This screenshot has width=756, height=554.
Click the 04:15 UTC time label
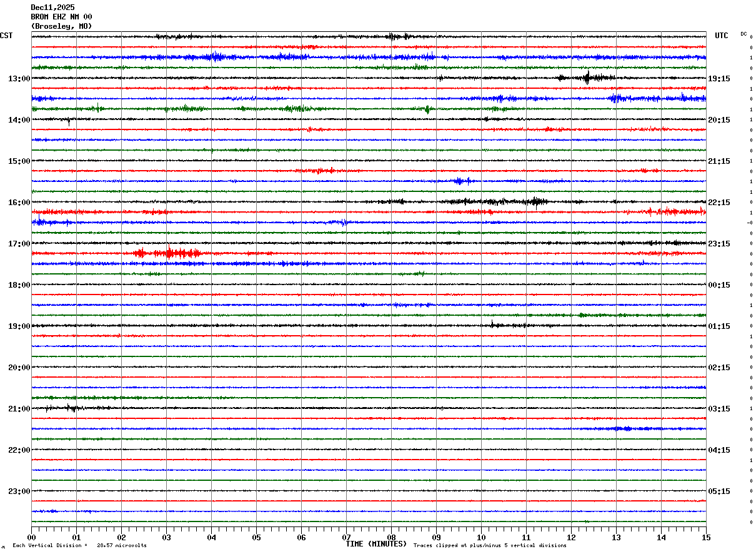pos(719,450)
